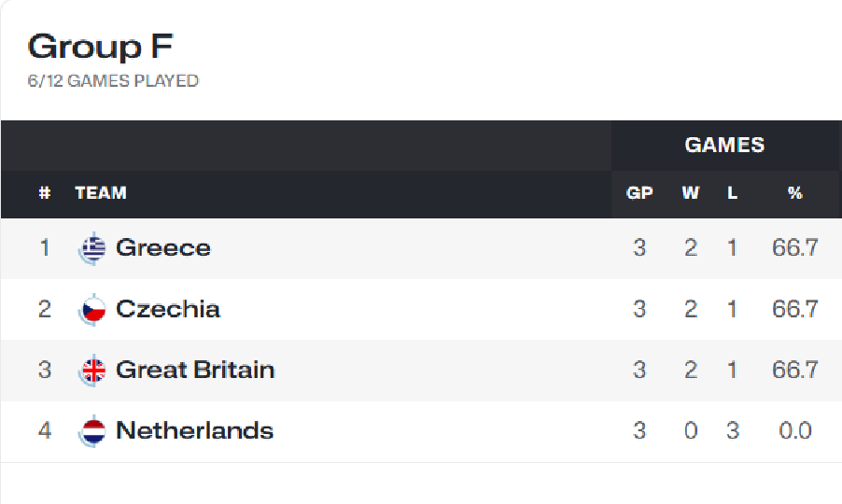Click the Netherlands flag icon
842x504 pixels.
(93, 431)
